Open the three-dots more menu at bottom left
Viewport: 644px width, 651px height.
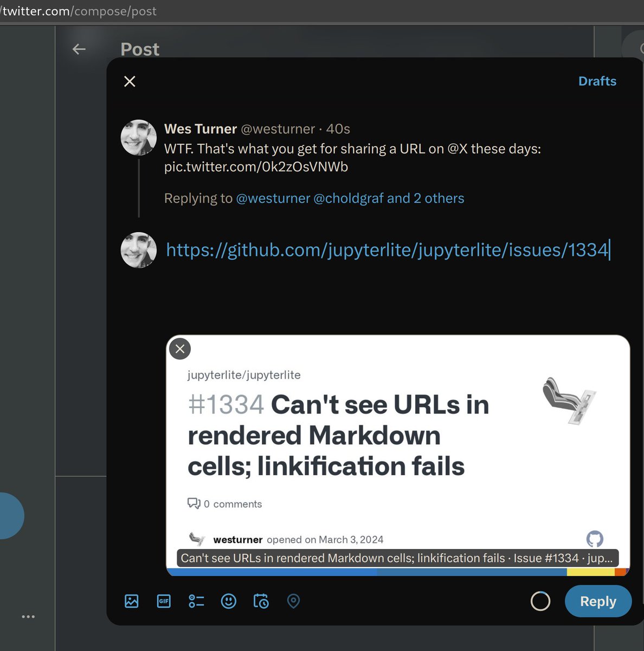28,617
